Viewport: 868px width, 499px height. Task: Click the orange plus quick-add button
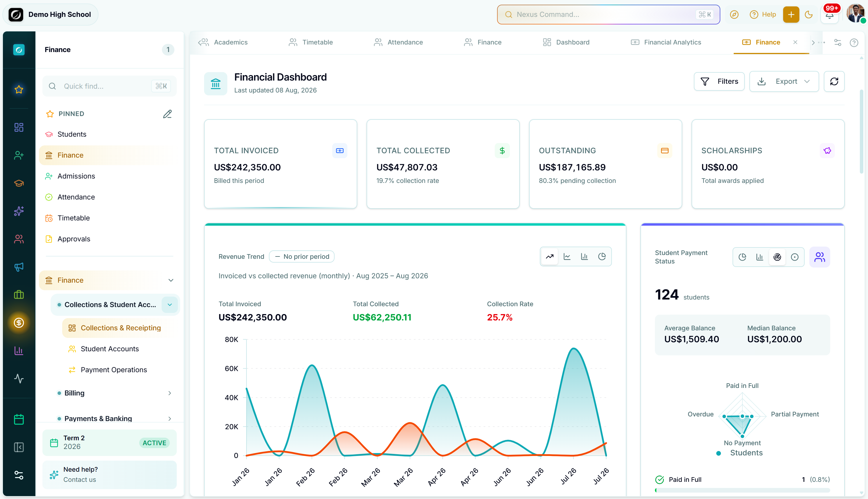[x=791, y=15]
